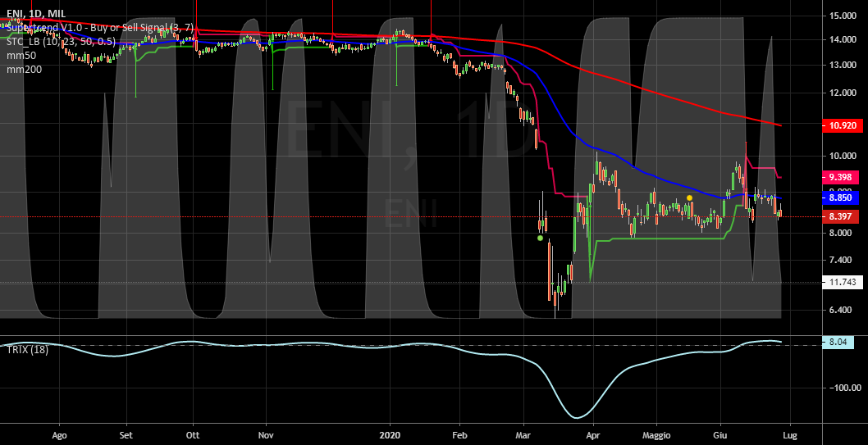Viewport: 868px width, 445px height.
Task: Click the 13.000 price axis label
Action: [843, 66]
